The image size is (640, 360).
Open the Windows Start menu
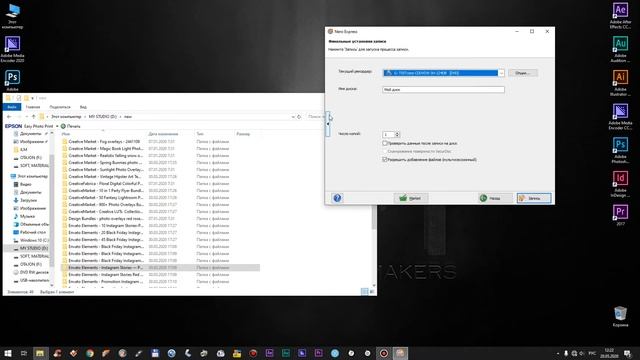coord(8,353)
